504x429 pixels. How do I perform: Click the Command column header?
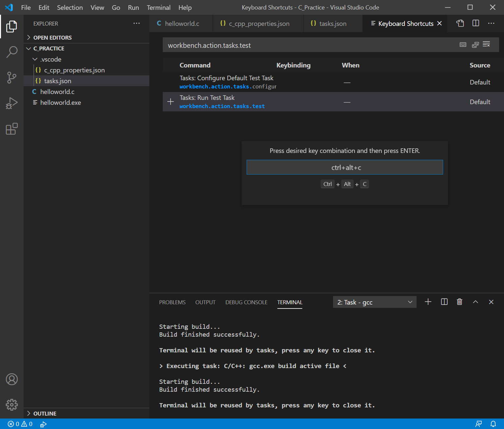point(195,65)
